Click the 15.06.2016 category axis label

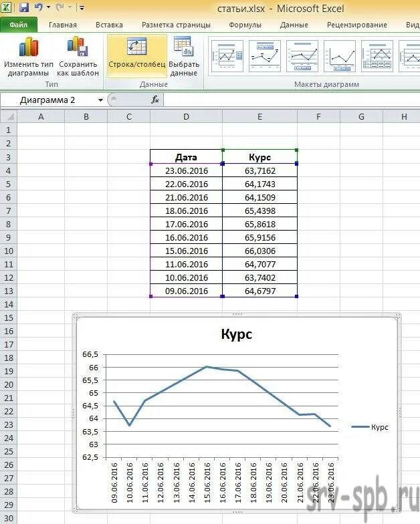click(207, 483)
